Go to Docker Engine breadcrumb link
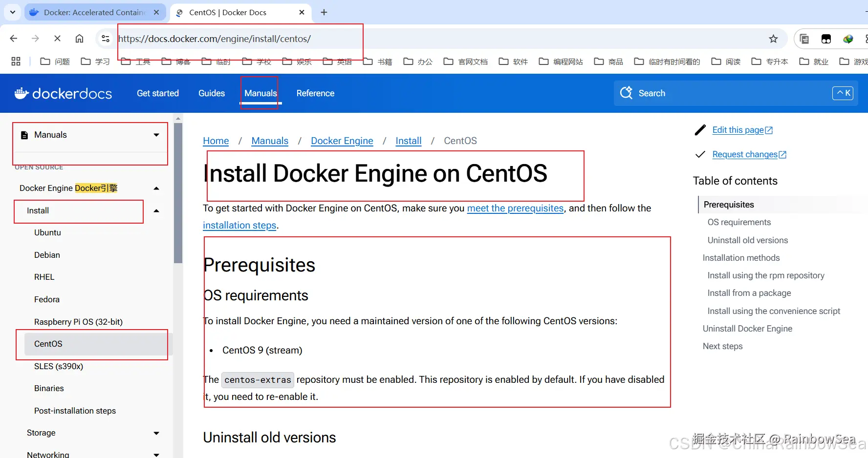868x458 pixels. [x=342, y=141]
